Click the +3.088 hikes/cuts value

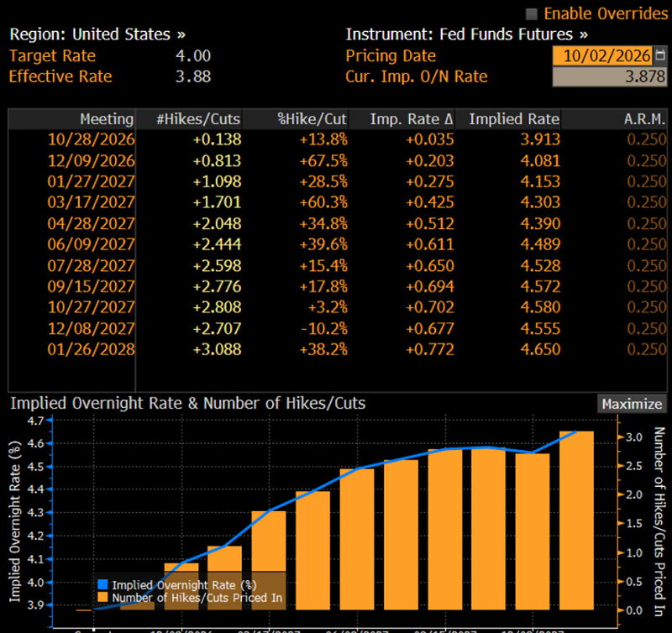[x=217, y=349]
